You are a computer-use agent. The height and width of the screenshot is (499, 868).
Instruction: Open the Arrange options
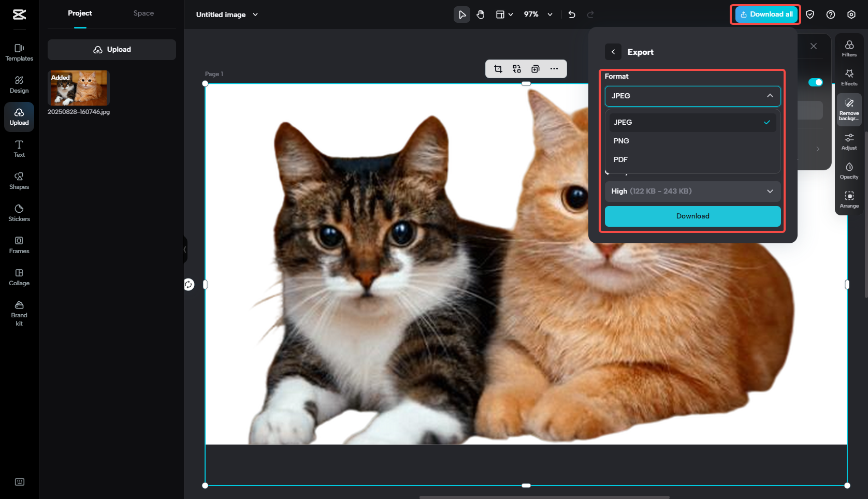[x=849, y=199]
